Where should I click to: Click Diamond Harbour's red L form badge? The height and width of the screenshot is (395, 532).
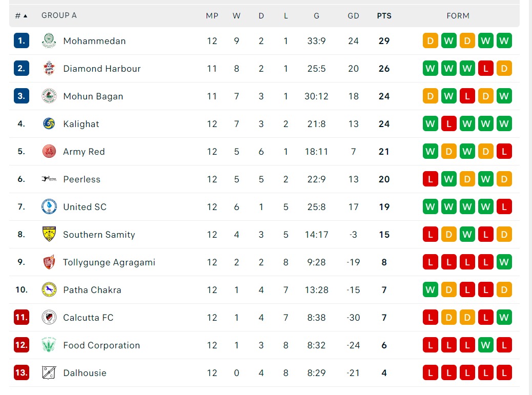point(485,69)
